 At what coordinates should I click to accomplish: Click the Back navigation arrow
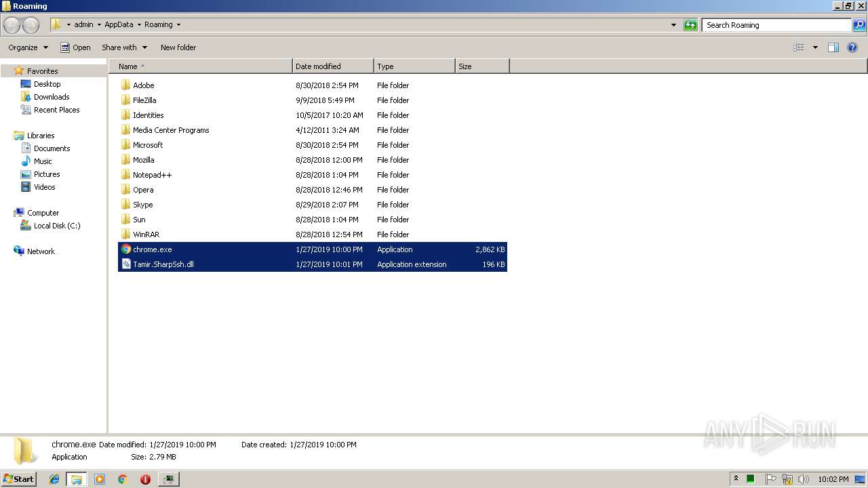[12, 25]
